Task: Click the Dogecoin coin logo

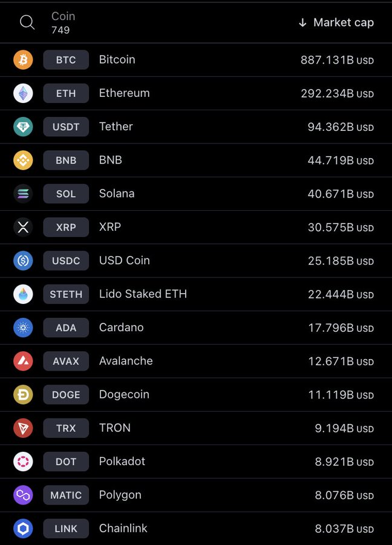Action: pos(23,395)
